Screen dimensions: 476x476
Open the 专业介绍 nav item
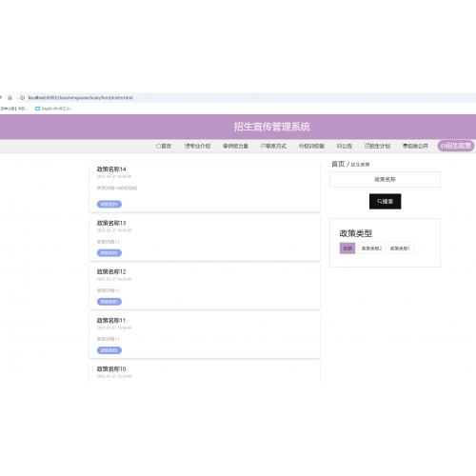click(197, 146)
